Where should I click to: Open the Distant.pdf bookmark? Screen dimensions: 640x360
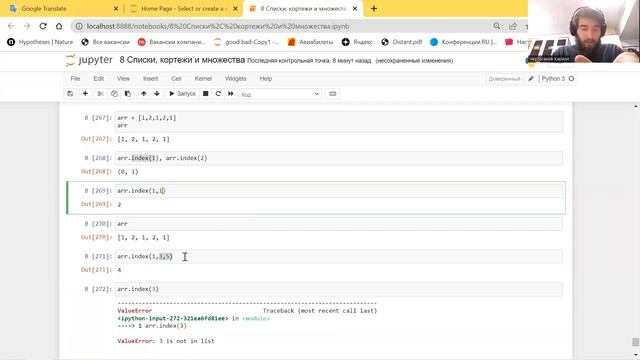pos(402,42)
